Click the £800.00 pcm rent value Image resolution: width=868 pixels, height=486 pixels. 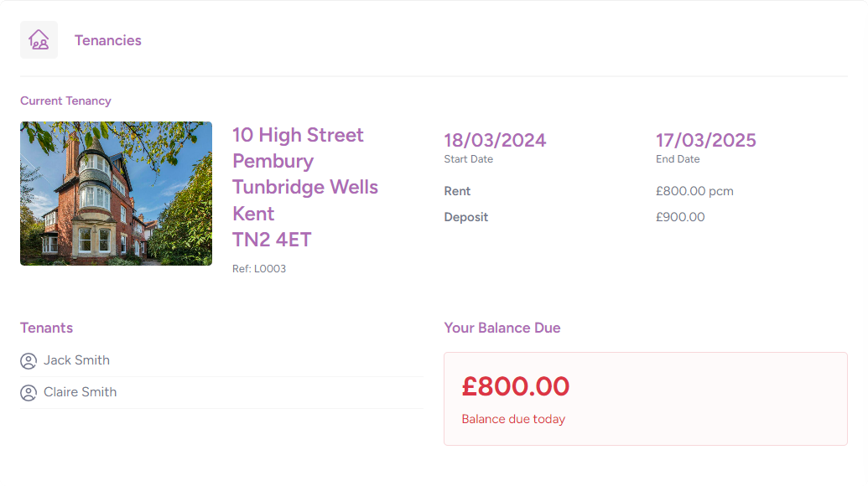point(694,191)
